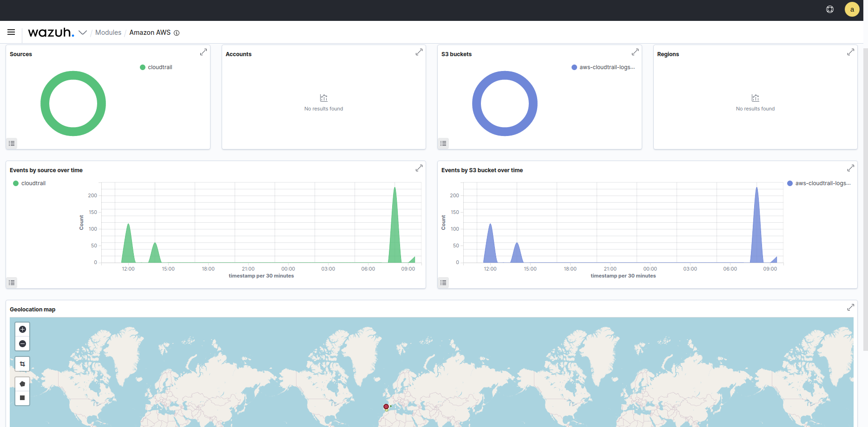The height and width of the screenshot is (427, 868).
Task: Open the inspect panel for the S3 buckets chart
Action: point(443,143)
